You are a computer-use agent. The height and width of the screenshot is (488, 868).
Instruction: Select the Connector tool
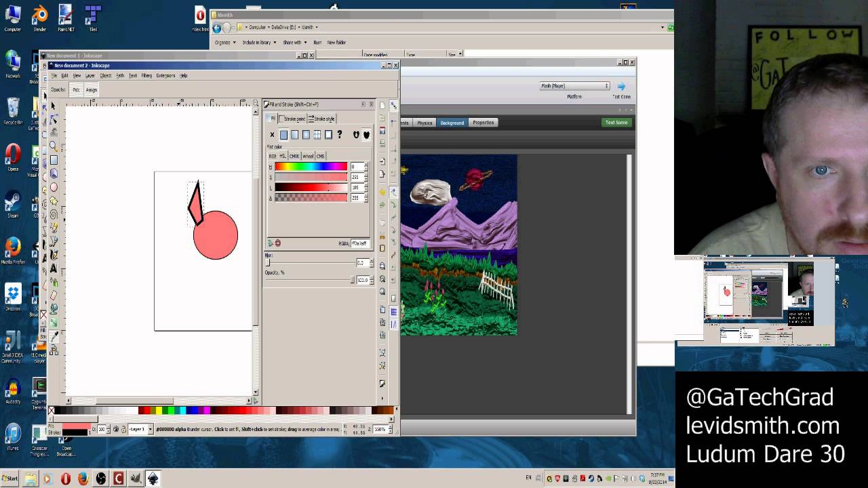coord(54,350)
